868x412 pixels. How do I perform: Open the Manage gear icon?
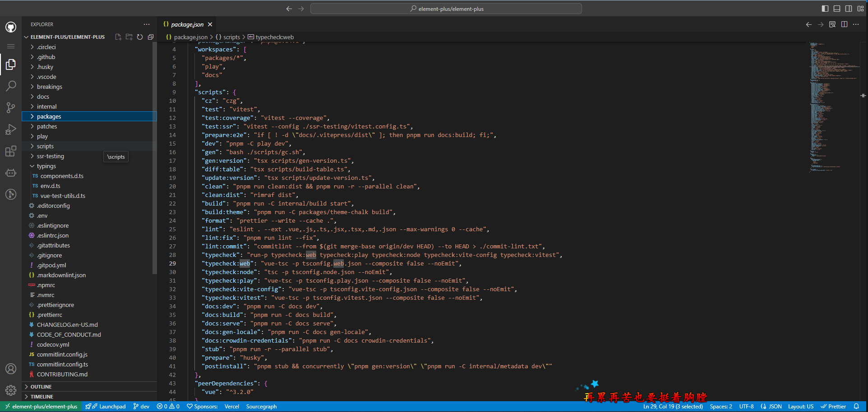(11, 390)
